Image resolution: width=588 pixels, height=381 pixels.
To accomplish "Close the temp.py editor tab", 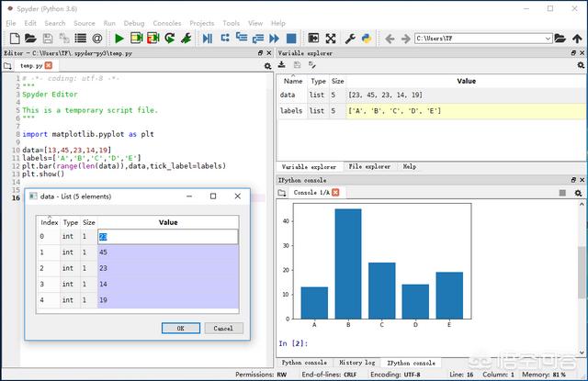I will tap(49, 65).
